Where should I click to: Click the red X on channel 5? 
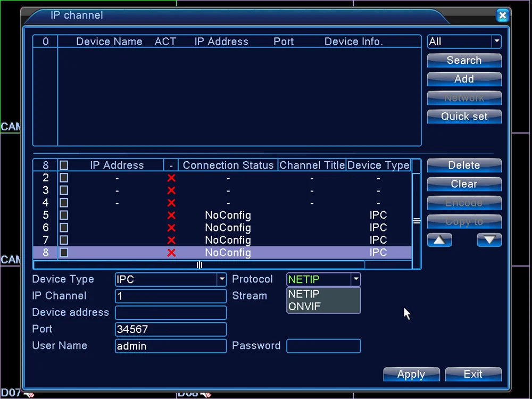(x=171, y=215)
